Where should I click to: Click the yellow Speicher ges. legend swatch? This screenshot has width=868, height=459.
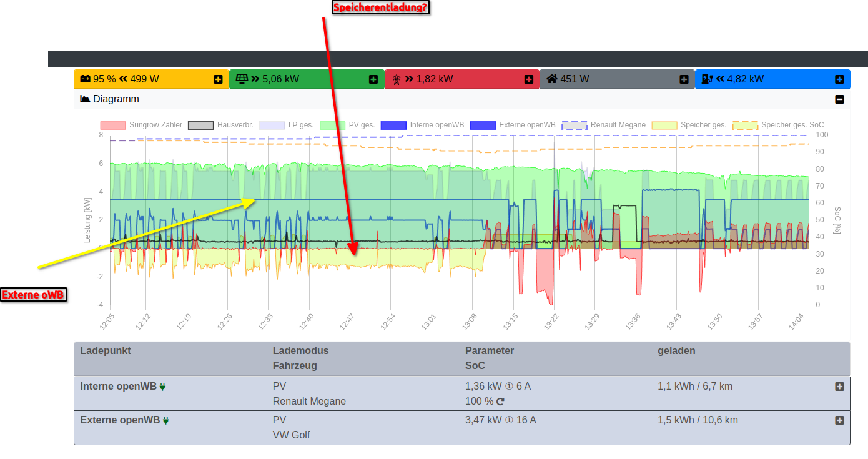click(x=665, y=125)
